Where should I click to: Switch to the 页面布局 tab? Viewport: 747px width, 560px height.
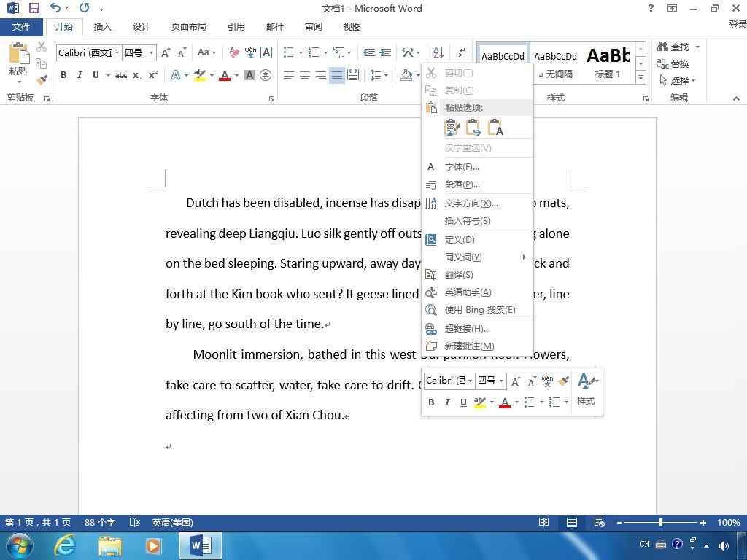(189, 27)
